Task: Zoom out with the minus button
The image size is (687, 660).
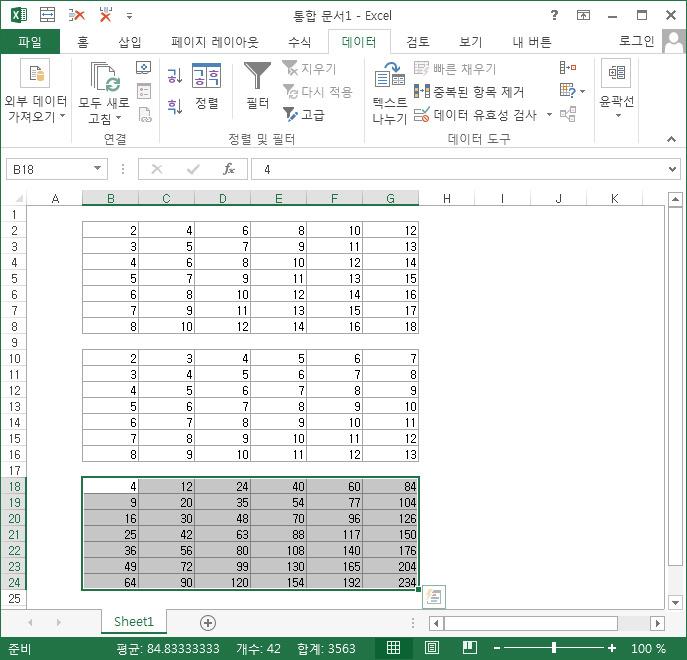Action: [x=497, y=648]
